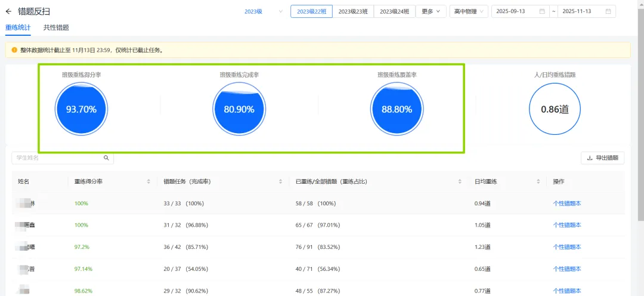Open 个性错题本 for the 100% 33/33 row
The image size is (644, 296).
567,203
